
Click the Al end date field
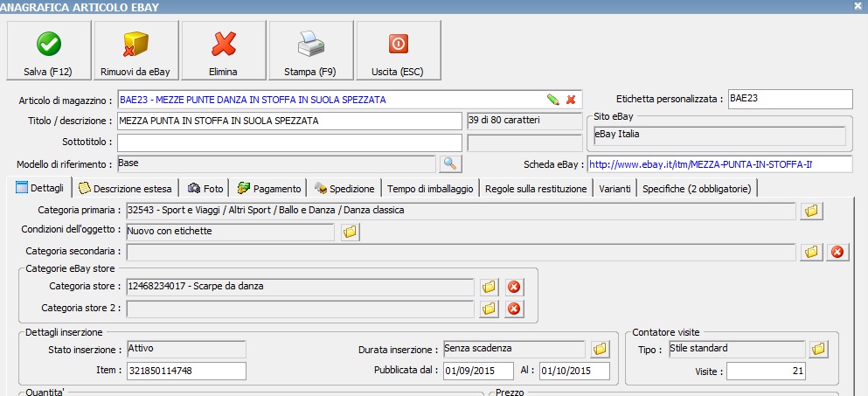click(574, 371)
